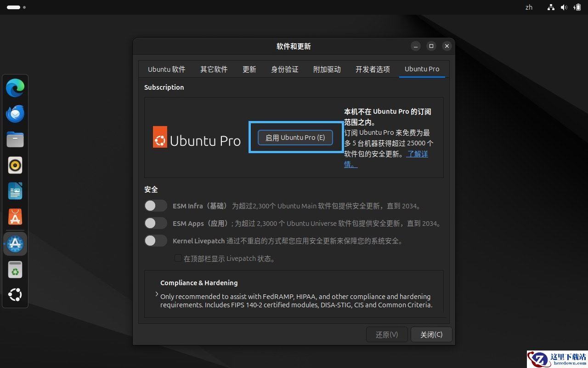
Task: Click the Subscription heading
Action: (164, 87)
